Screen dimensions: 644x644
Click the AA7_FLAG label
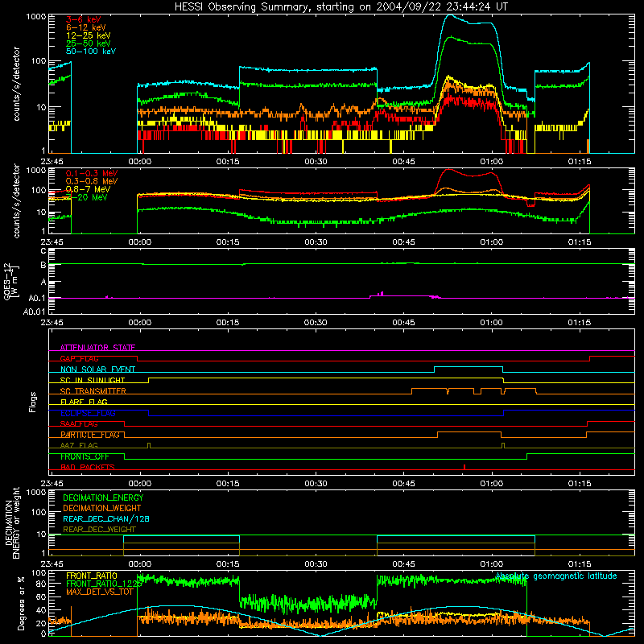[x=79, y=445]
